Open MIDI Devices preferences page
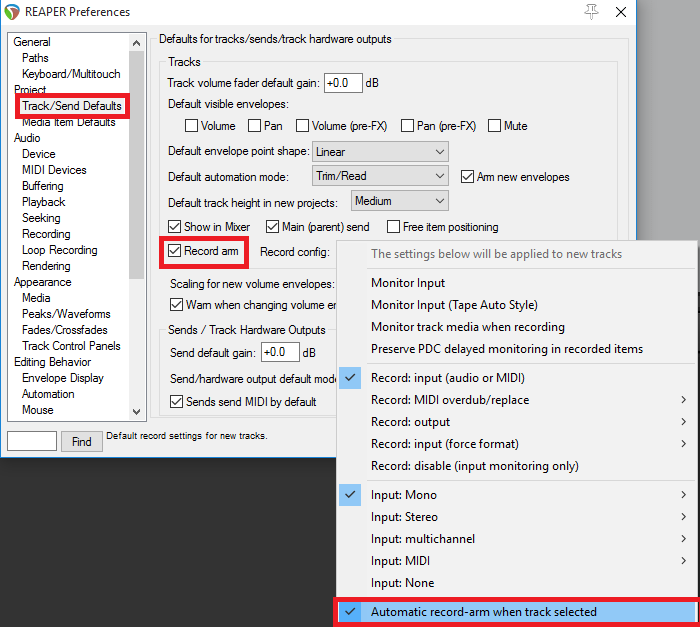The width and height of the screenshot is (700, 627). 54,170
